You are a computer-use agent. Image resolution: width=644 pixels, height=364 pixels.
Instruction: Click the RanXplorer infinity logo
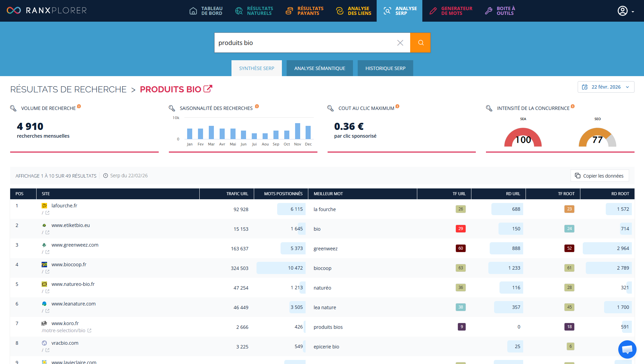(x=14, y=10)
